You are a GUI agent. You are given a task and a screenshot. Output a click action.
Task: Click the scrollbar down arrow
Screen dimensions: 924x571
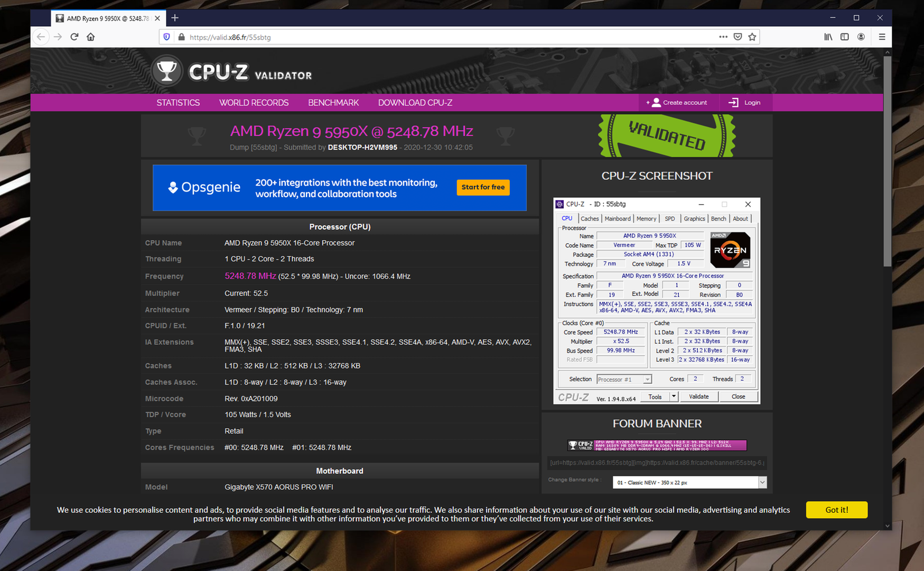[888, 526]
